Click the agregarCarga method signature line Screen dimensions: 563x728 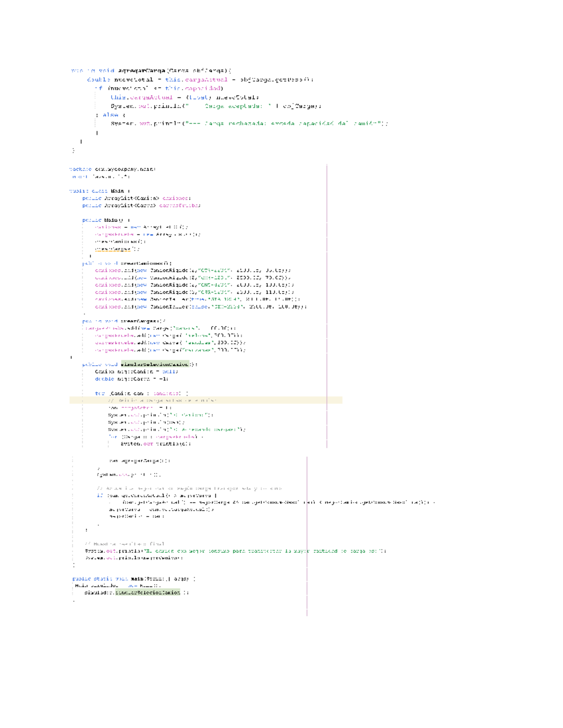click(151, 71)
